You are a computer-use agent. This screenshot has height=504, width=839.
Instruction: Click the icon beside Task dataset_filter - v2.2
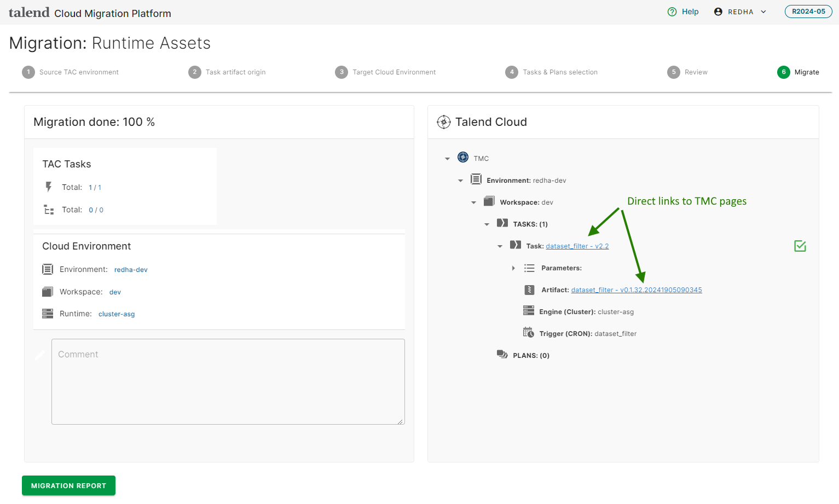516,245
